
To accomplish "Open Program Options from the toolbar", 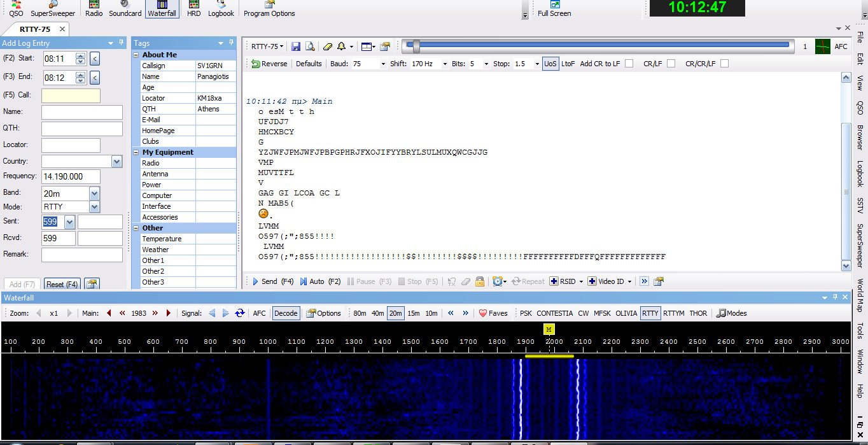I will (269, 9).
